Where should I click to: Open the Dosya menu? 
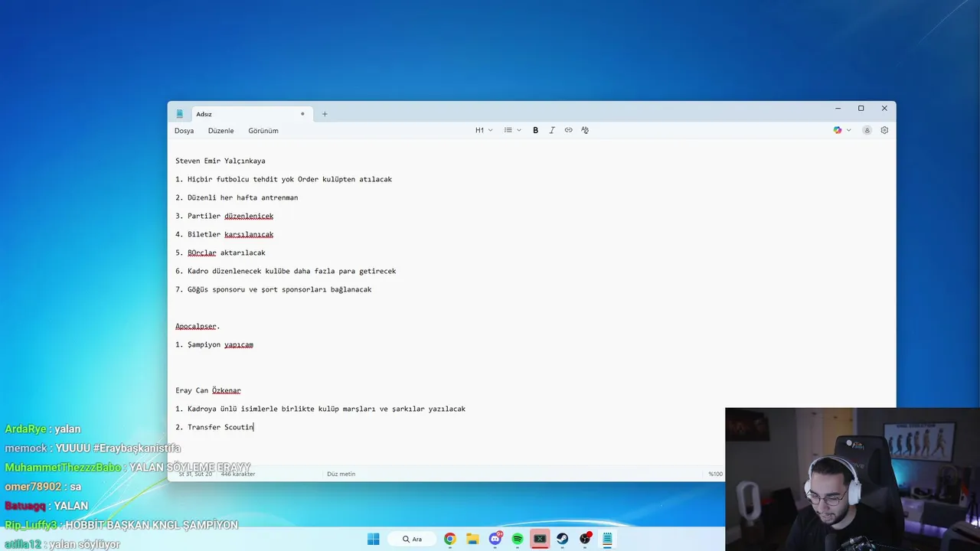[184, 131]
